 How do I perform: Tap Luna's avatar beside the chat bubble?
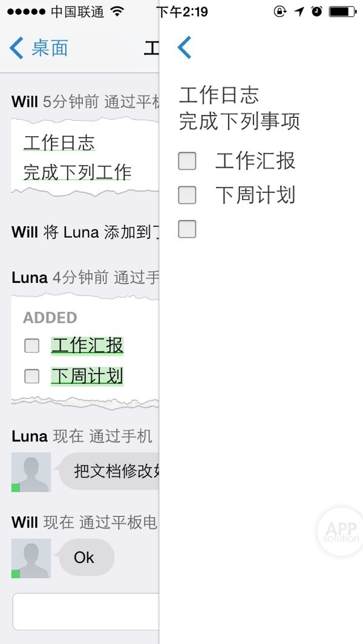click(x=31, y=472)
